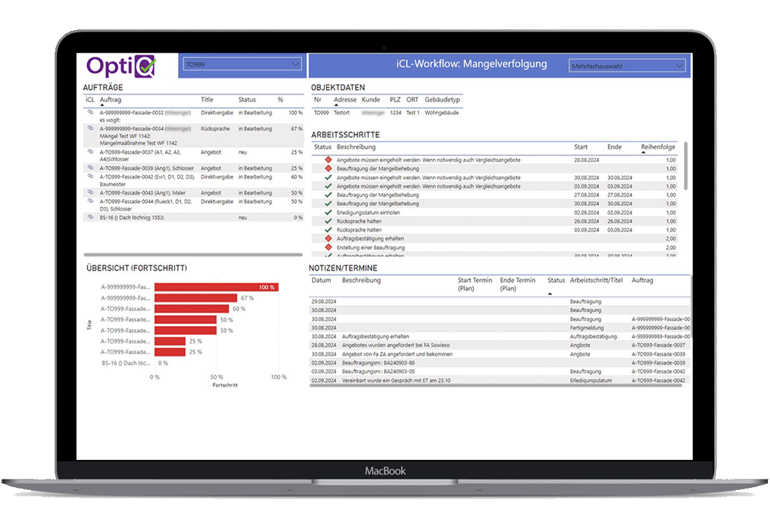Sort notes table by Status column header
Image resolution: width=770 pixels, height=532 pixels.
556,281
